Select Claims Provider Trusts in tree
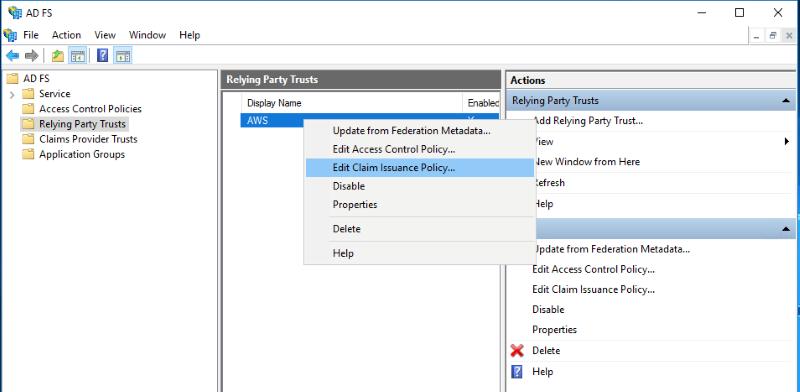This screenshot has width=800, height=392. (88, 139)
